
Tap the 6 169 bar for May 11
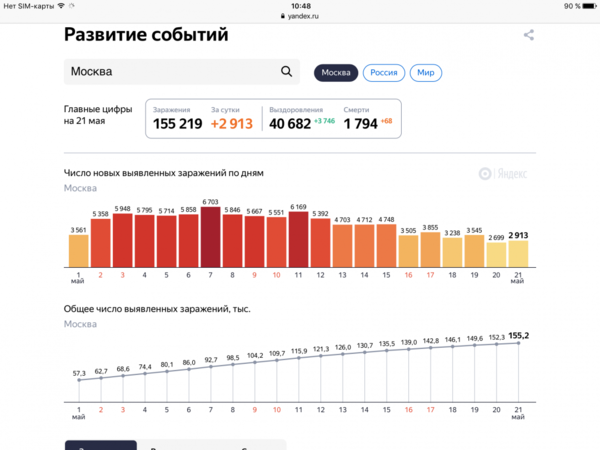pos(298,240)
